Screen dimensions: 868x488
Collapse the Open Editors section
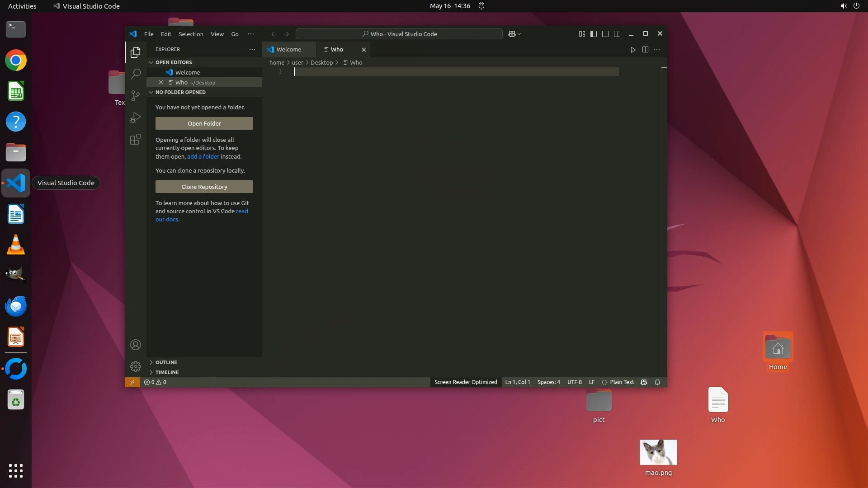(x=174, y=62)
